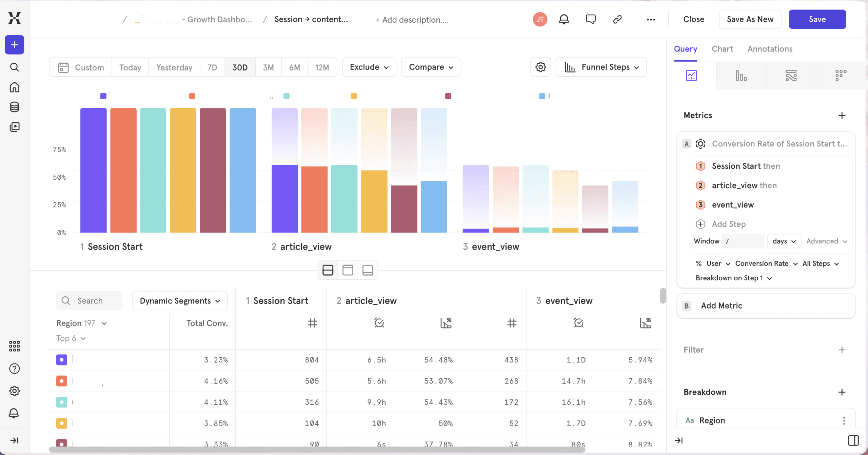Click the chart settings gear icon
Viewport: 868px width, 455px height.
[540, 67]
